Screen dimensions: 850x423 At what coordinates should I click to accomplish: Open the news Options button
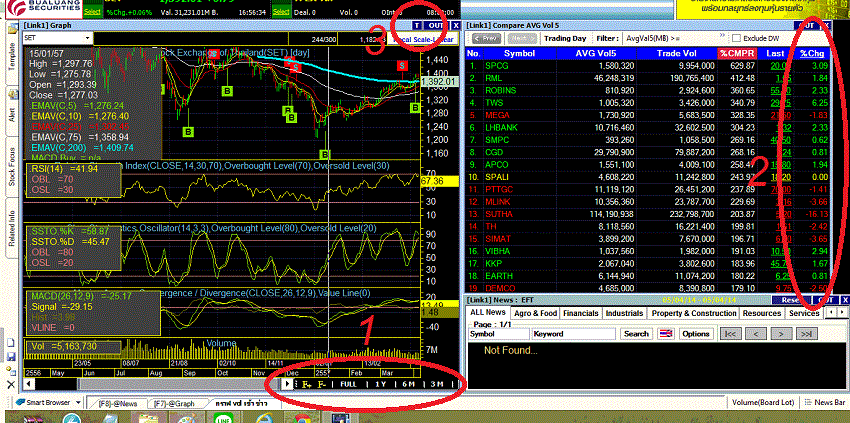696,334
